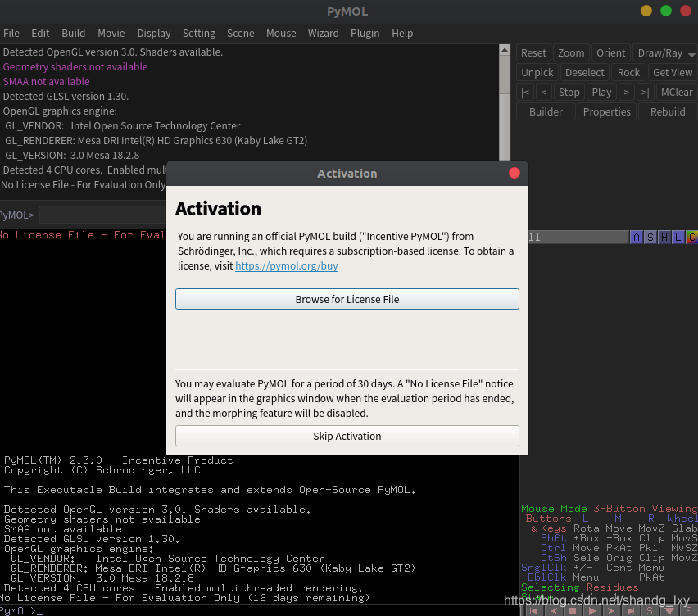
Task: Click the Stop button in top panel
Action: [569, 92]
